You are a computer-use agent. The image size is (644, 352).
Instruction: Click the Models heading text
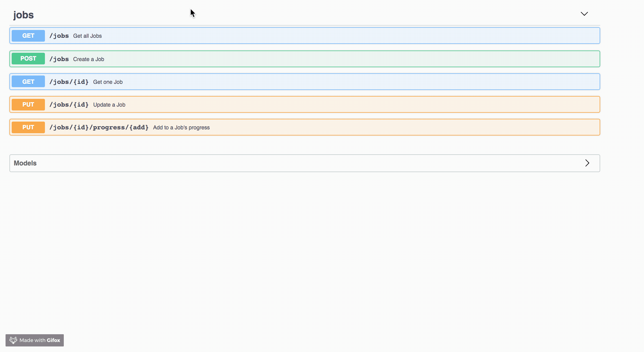(25, 163)
